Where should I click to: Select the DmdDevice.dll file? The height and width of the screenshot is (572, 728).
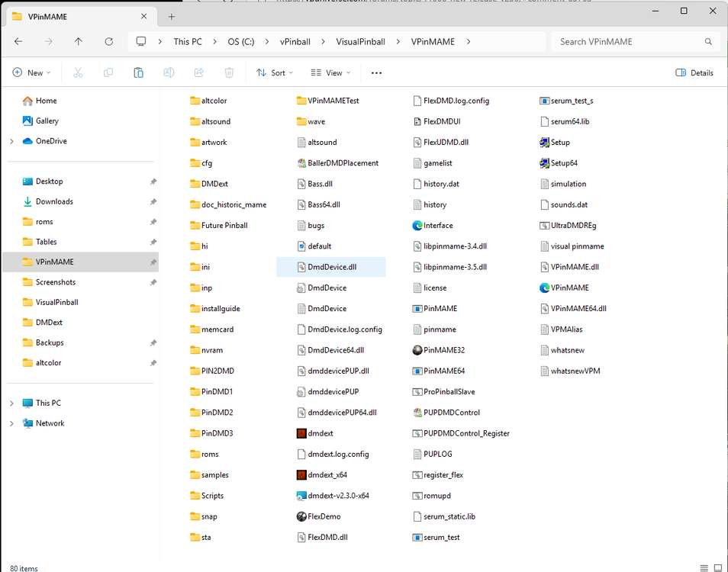(331, 267)
